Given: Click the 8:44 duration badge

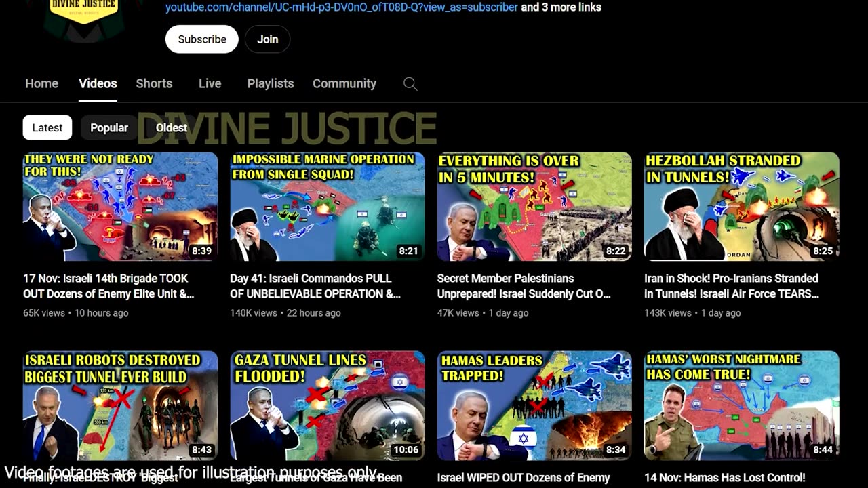Looking at the screenshot, I should [823, 450].
